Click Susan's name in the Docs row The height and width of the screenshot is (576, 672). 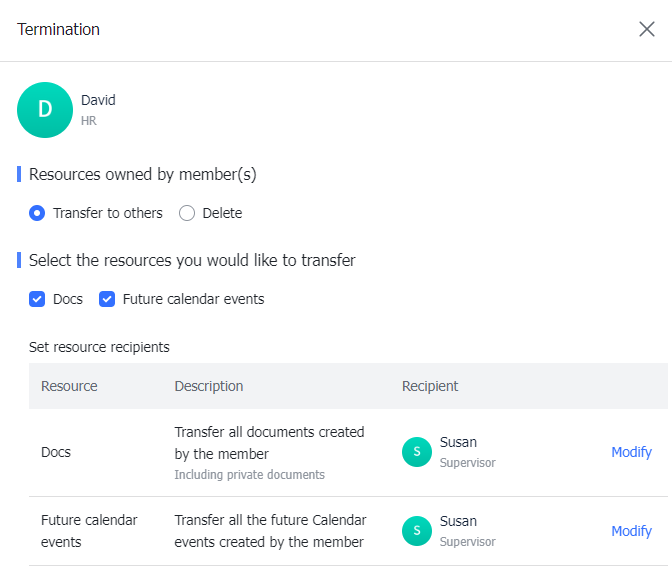tap(458, 442)
